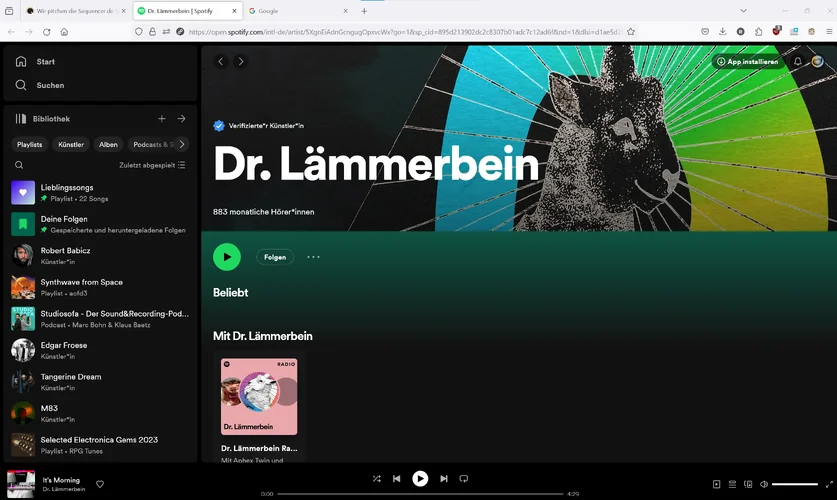Filter library by Alben
837x500 pixels.
click(108, 145)
